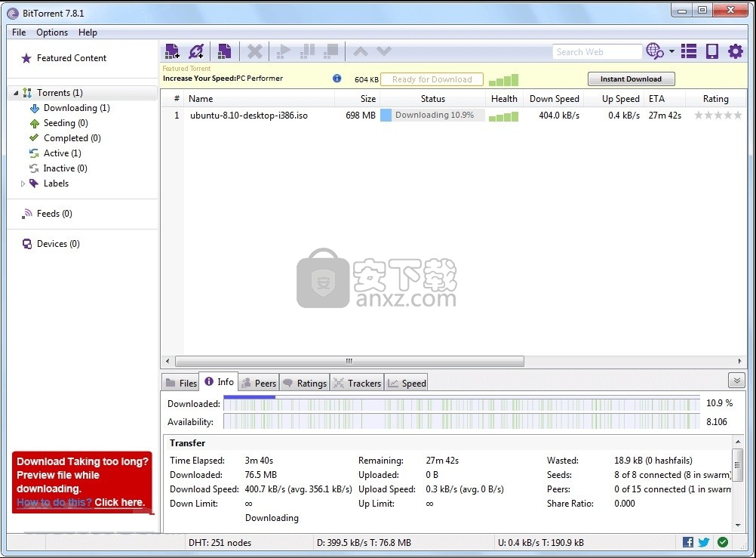This screenshot has width=756, height=558.
Task: Sort by the Down Speed column header
Action: (x=554, y=98)
